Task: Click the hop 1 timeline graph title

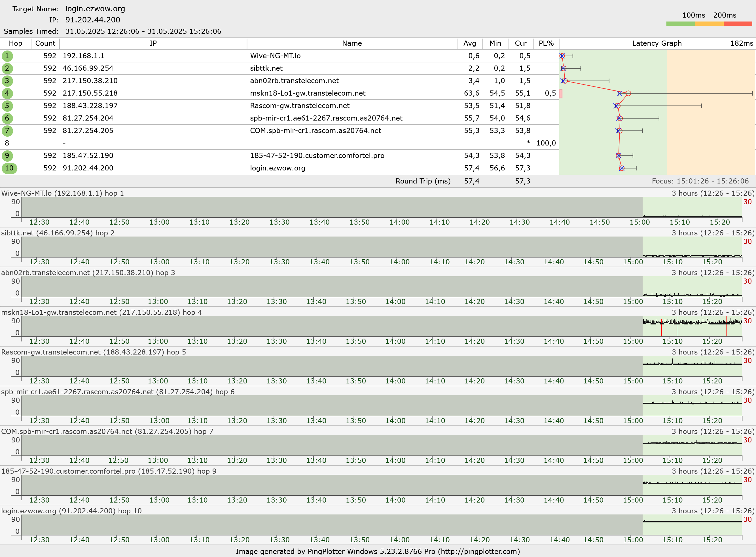Action: pos(63,193)
